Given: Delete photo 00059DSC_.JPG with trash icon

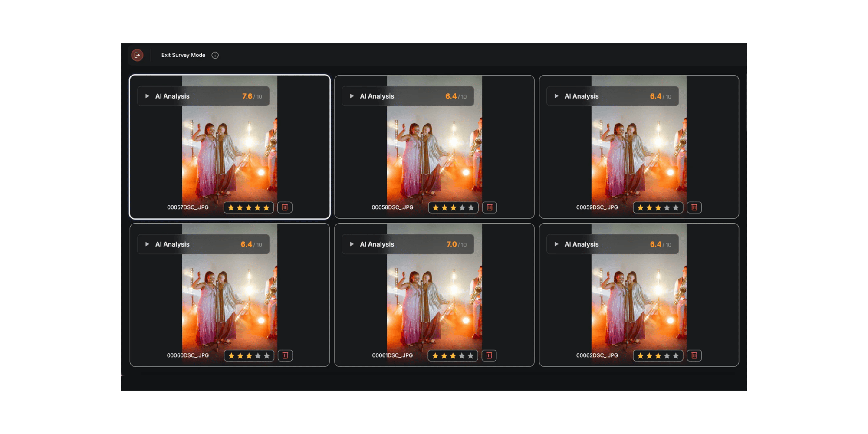Looking at the screenshot, I should click(x=694, y=207).
